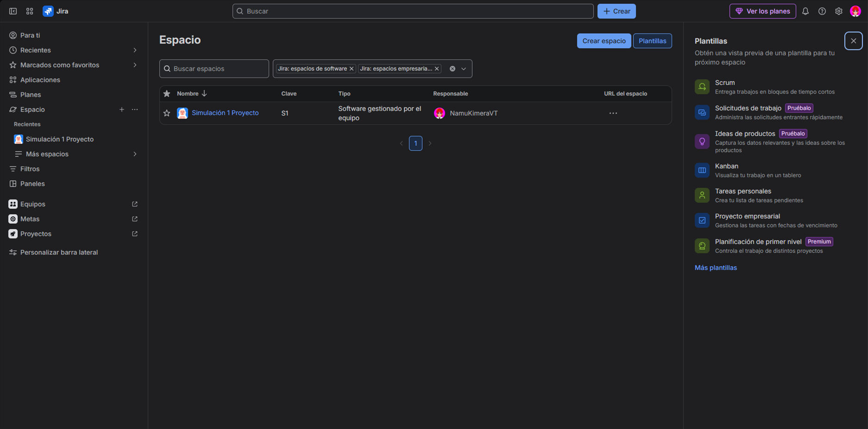Viewport: 868px width, 429px height.
Task: Select the Scrum template icon
Action: pos(702,87)
